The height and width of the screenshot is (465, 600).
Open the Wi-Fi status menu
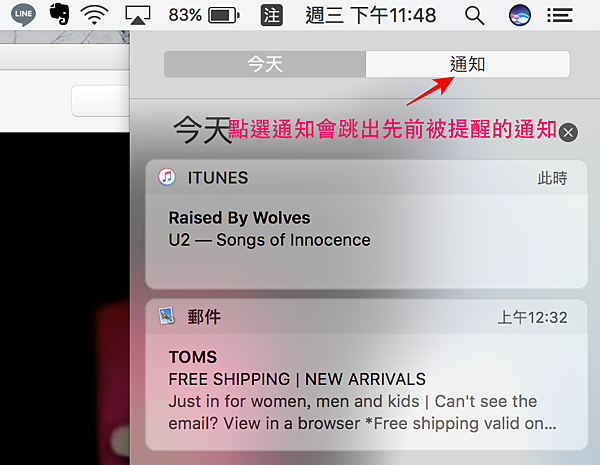(94, 15)
